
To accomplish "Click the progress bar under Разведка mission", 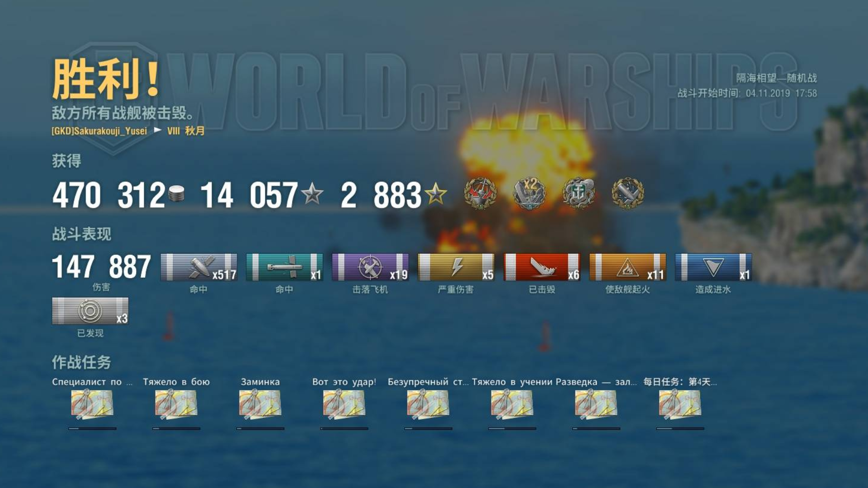I will tap(596, 428).
